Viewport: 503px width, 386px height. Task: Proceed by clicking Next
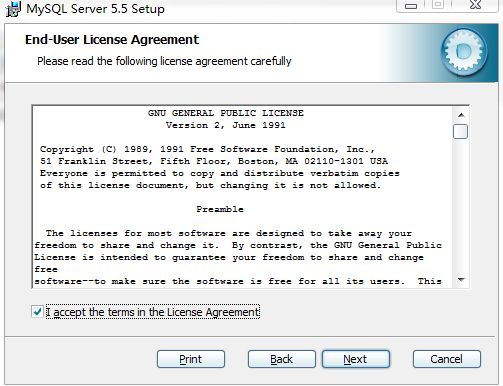click(356, 359)
